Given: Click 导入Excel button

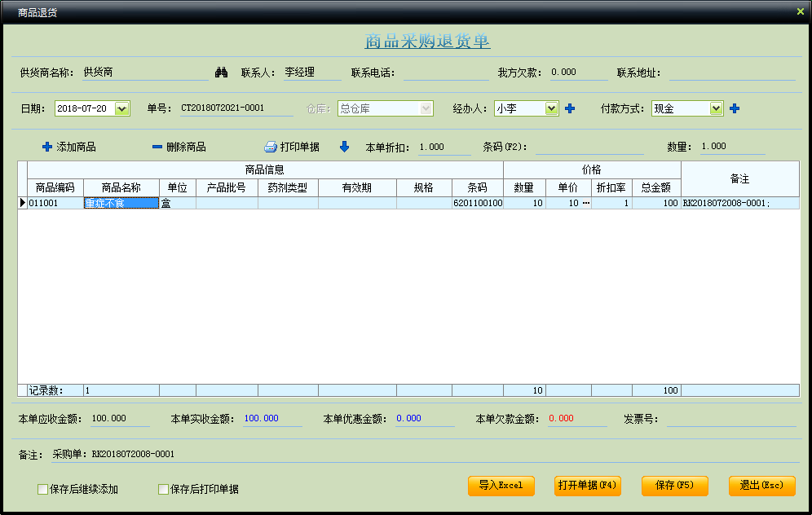Looking at the screenshot, I should pos(501,486).
